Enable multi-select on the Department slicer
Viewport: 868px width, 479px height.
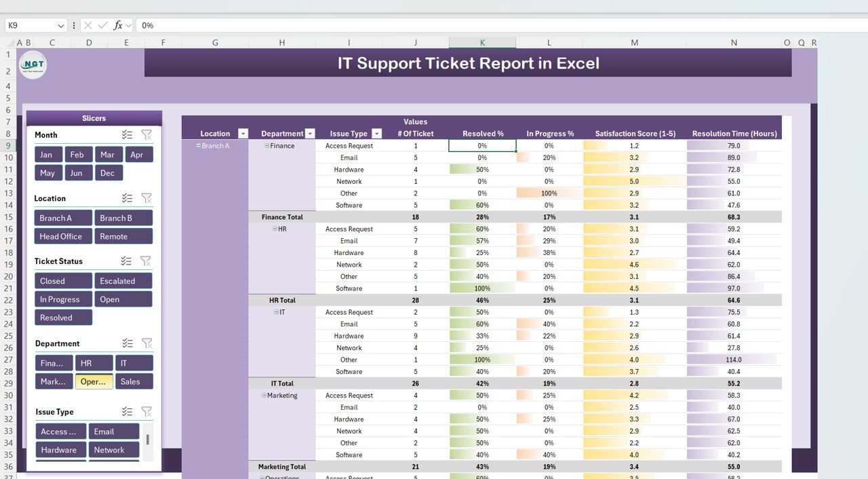[x=127, y=343]
